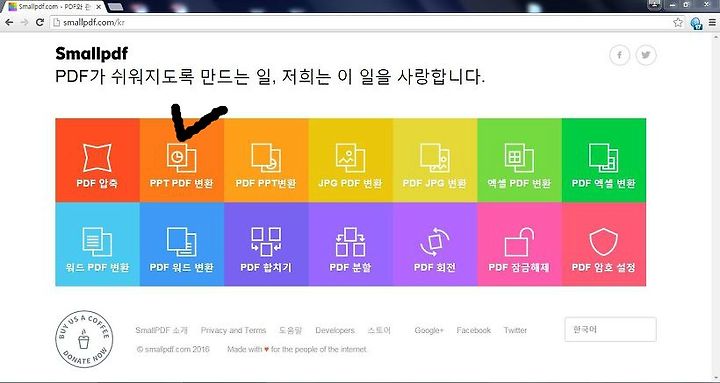Close the Smallpdf.com tab
The height and width of the screenshot is (383, 720).
click(99, 7)
